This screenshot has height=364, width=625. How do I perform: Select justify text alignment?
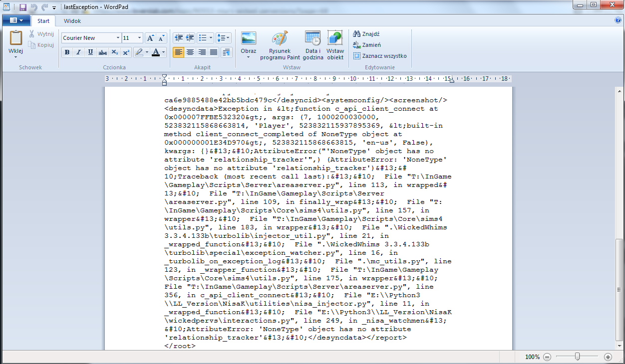click(x=214, y=52)
